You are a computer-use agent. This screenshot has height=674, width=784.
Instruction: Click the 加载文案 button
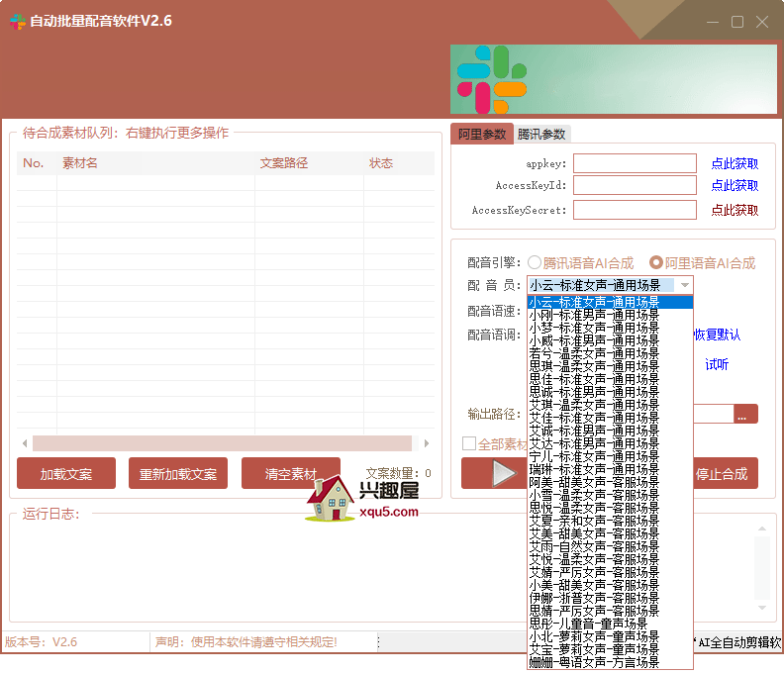pyautogui.click(x=66, y=473)
